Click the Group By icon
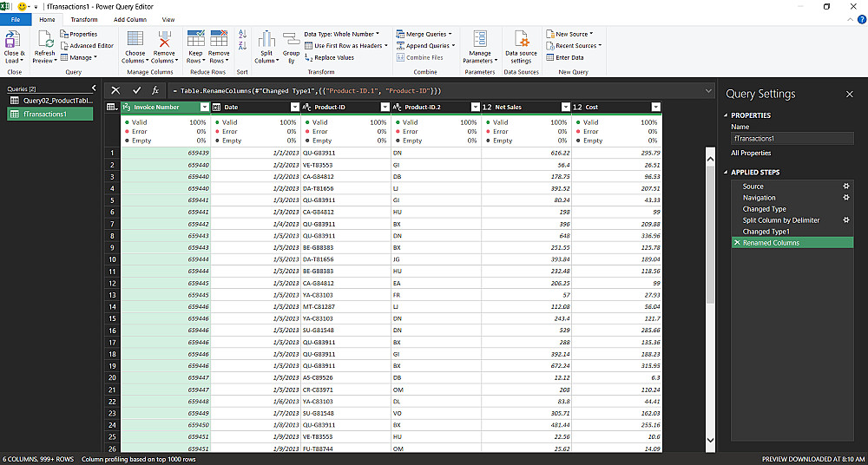 tap(291, 40)
